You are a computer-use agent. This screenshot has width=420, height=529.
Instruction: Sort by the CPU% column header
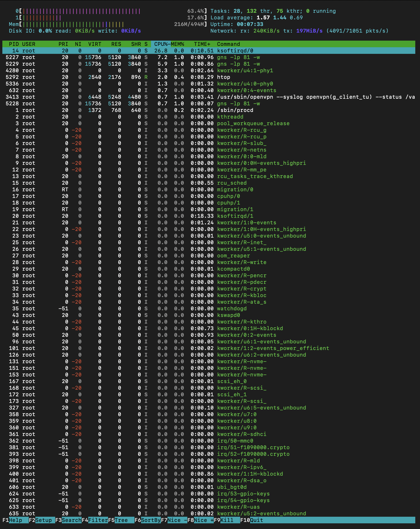[x=161, y=44]
